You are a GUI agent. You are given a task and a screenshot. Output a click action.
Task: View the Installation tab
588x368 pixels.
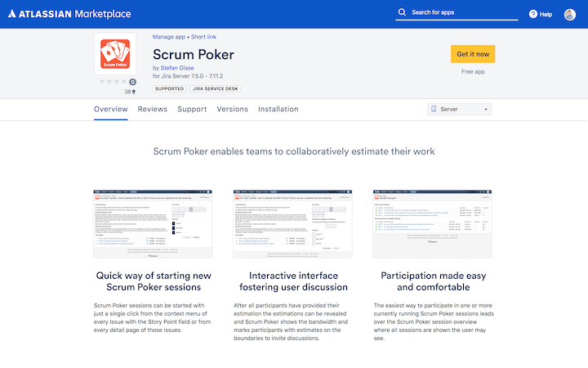[x=278, y=110]
